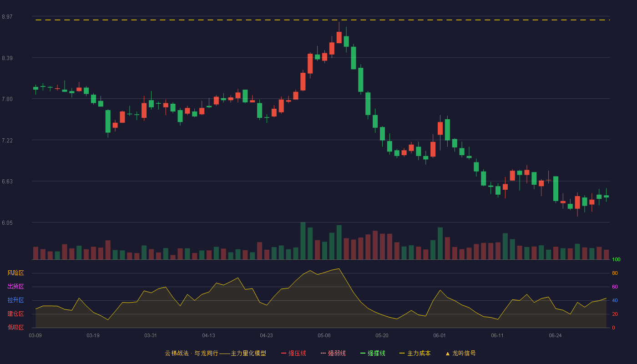Click the blue 40 indicator axis label
This screenshot has height=364, width=637.
pyautogui.click(x=615, y=300)
